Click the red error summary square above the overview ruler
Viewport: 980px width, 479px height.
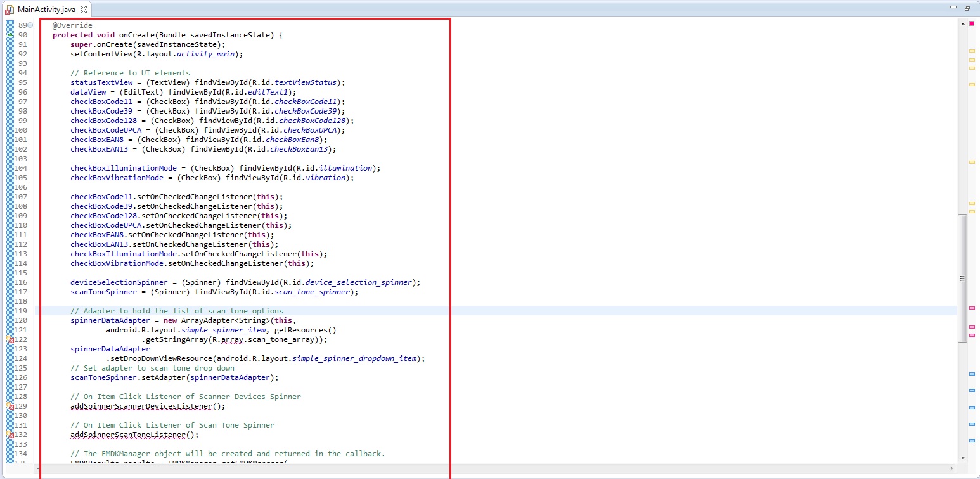click(x=972, y=24)
